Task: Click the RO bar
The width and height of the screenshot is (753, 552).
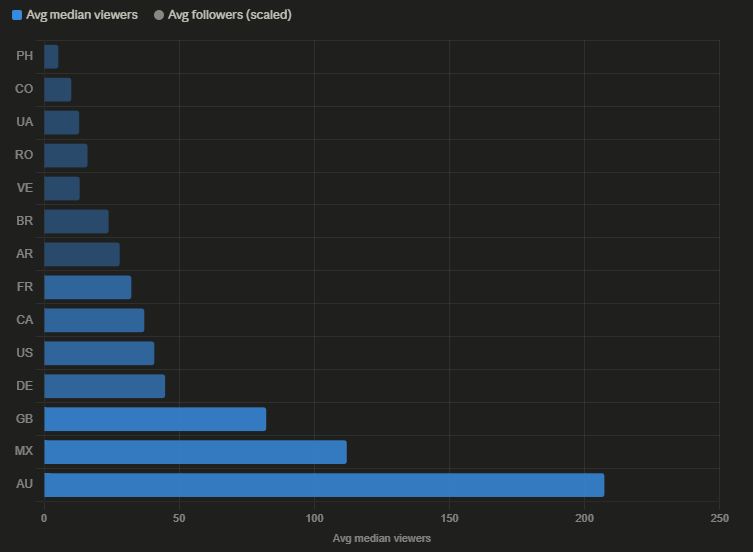Action: pyautogui.click(x=65, y=155)
